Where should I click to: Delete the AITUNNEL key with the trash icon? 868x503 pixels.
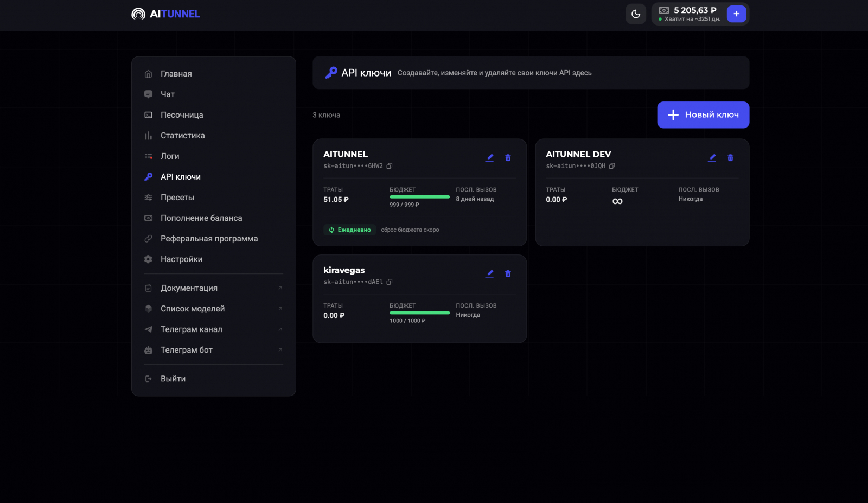point(508,158)
